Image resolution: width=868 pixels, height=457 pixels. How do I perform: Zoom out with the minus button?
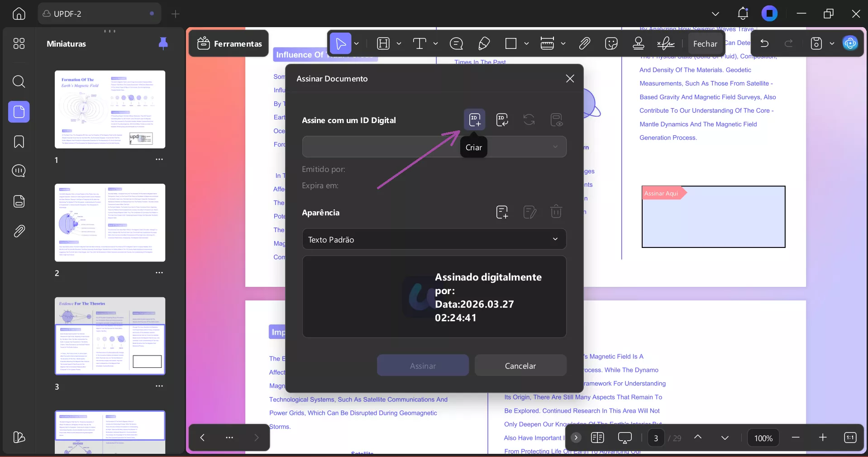coord(796,438)
